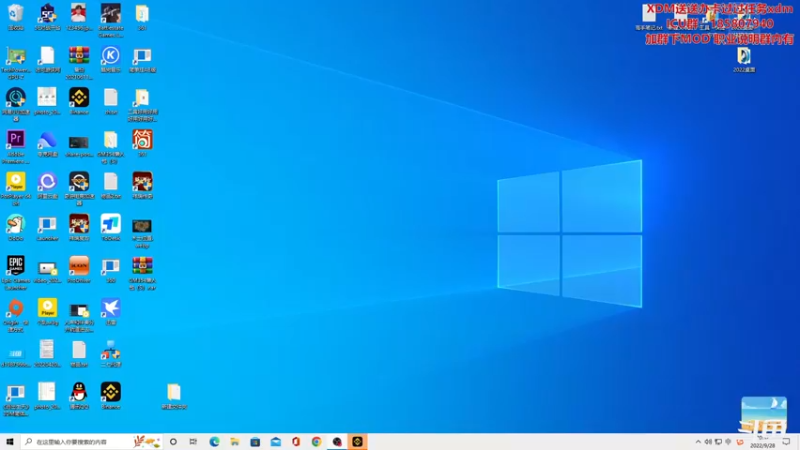Open the lone folder right of Binance

coord(174,392)
